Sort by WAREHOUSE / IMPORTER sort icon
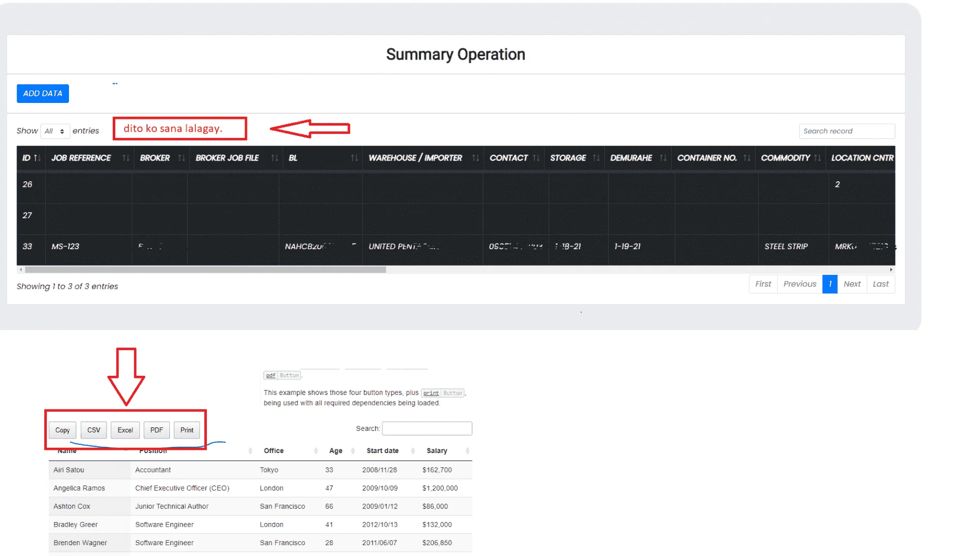The height and width of the screenshot is (556, 980). pos(475,158)
